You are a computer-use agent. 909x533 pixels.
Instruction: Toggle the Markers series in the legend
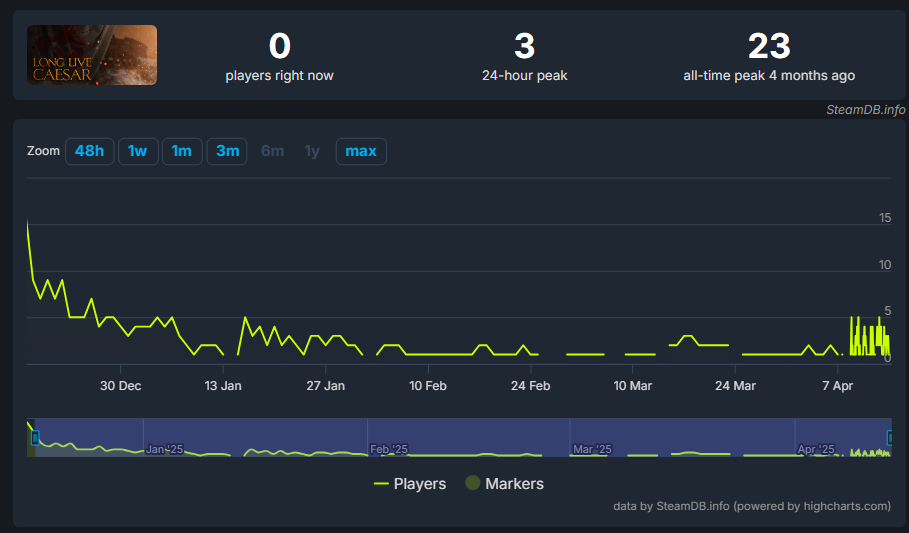[x=505, y=484]
